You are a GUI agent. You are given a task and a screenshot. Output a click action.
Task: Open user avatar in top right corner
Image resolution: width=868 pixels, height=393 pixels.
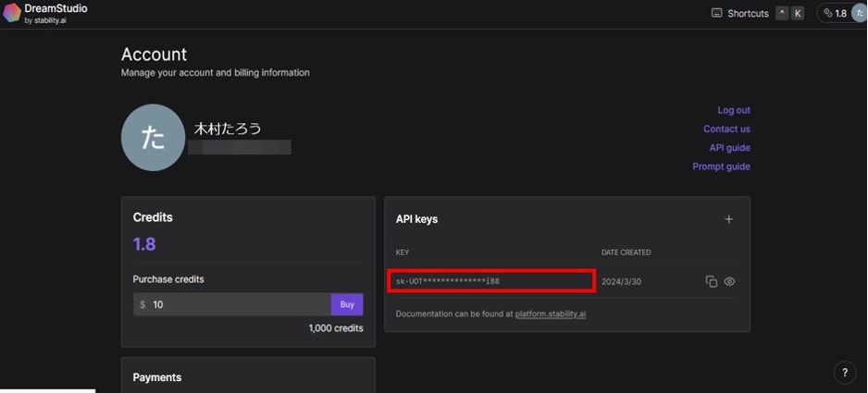(859, 13)
